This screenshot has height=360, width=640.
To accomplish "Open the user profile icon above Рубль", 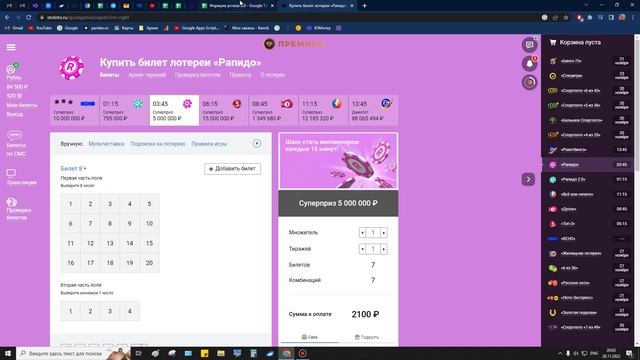I will [11, 69].
